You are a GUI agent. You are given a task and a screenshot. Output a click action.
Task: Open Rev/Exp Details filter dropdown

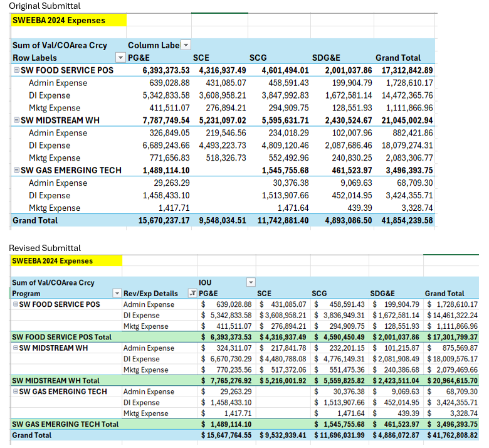(x=192, y=293)
